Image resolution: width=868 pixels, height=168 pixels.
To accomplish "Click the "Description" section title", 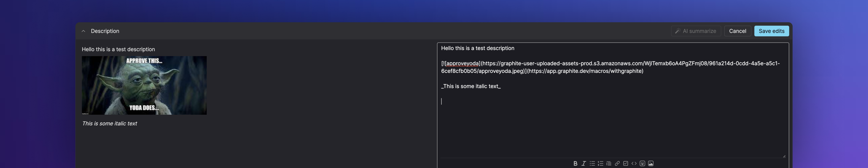I will click(105, 31).
